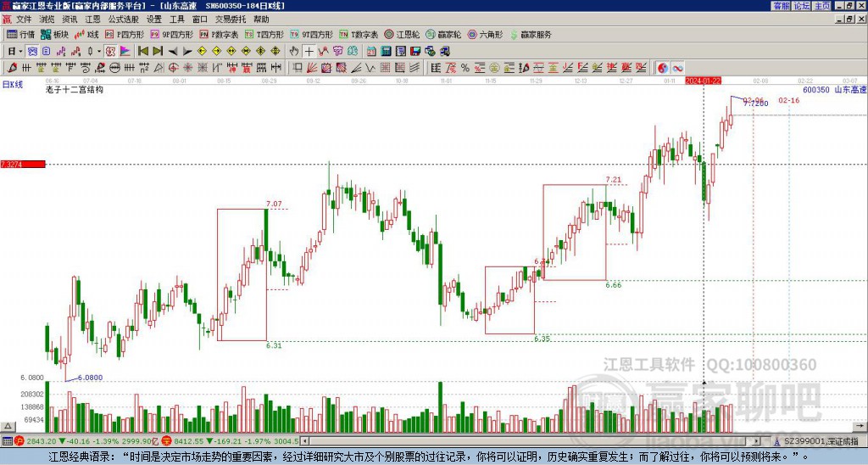The width and height of the screenshot is (868, 465).
Task: Click the black right-pointing arrow icon
Action: (x=187, y=52)
